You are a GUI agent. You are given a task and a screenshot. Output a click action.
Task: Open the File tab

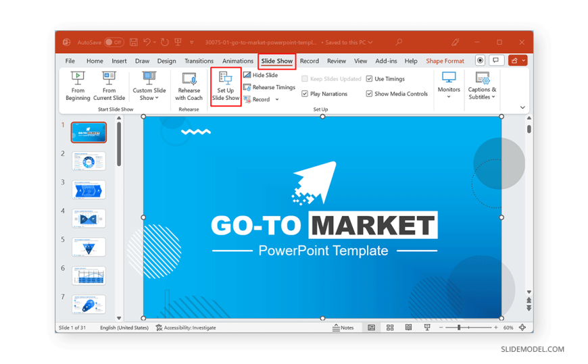[70, 61]
